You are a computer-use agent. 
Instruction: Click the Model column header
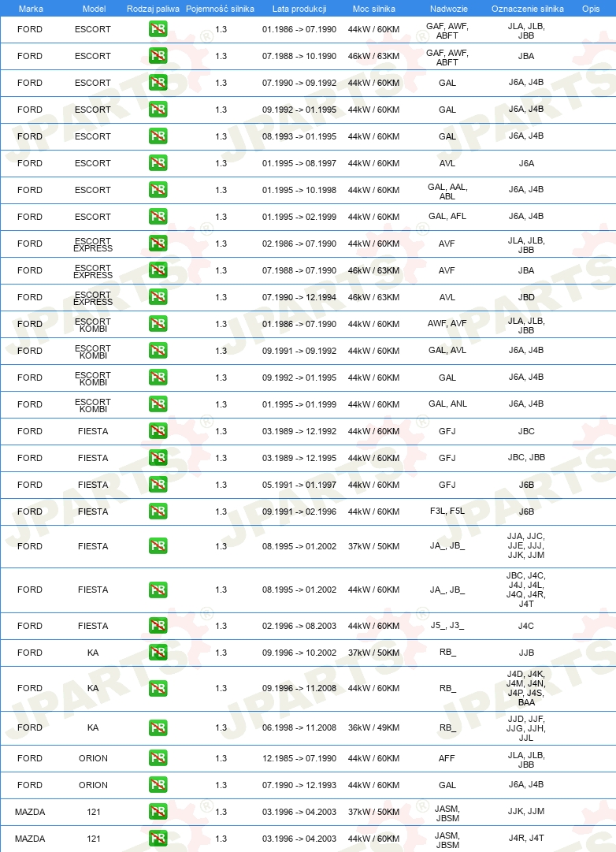(x=94, y=9)
